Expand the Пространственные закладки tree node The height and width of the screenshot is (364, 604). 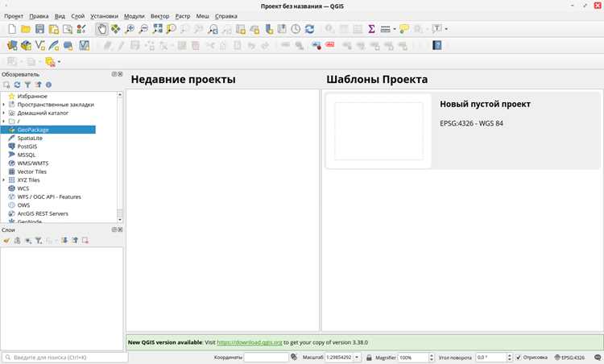click(x=3, y=105)
